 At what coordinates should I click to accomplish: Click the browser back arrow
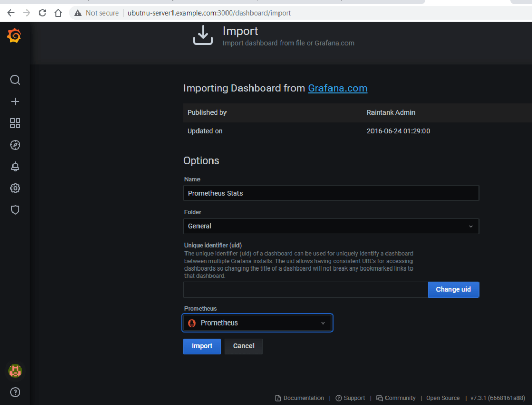coord(11,13)
